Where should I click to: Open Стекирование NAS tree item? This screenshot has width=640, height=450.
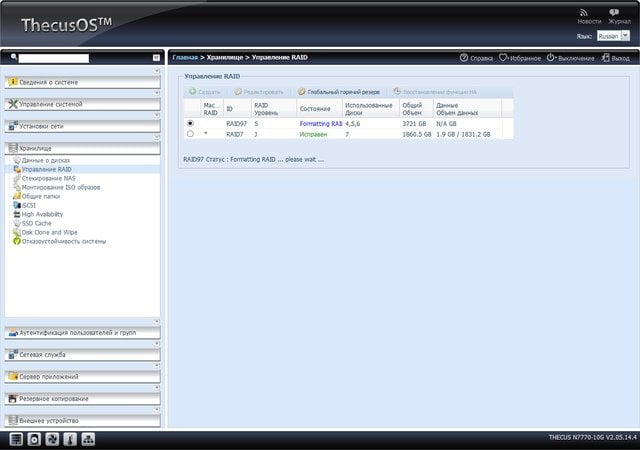click(48, 178)
